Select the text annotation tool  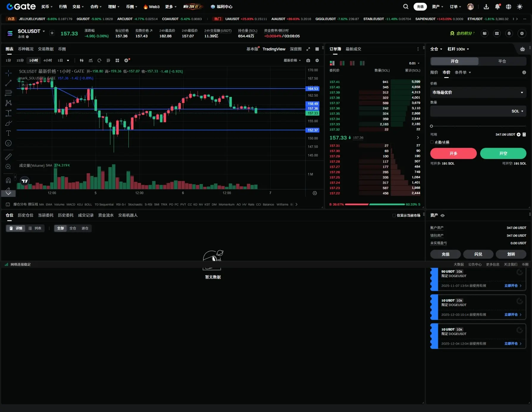click(8, 133)
